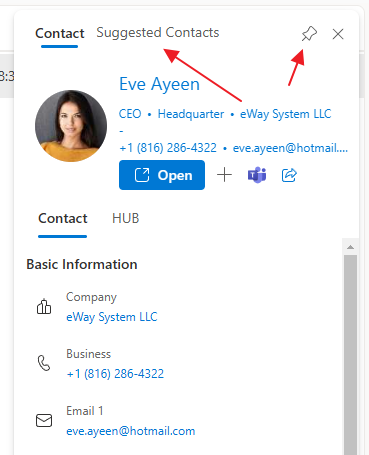This screenshot has width=369, height=455.
Task: Click the company building icon
Action: pos(44,307)
